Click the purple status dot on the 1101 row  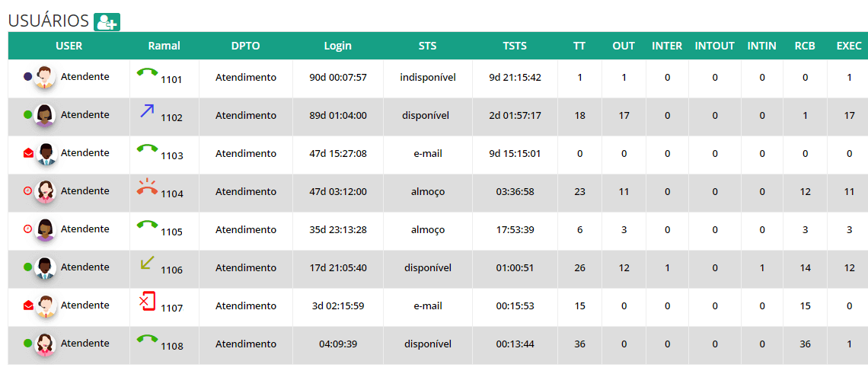[28, 77]
